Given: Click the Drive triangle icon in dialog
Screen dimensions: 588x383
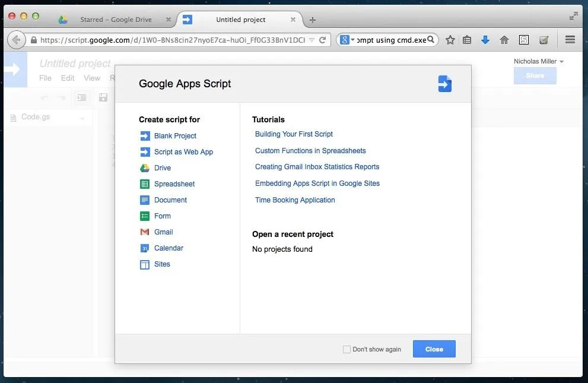Looking at the screenshot, I should [145, 168].
